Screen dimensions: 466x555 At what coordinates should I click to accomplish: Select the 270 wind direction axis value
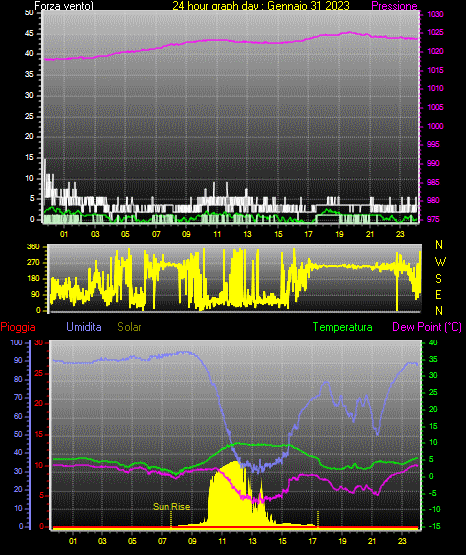tap(33, 263)
